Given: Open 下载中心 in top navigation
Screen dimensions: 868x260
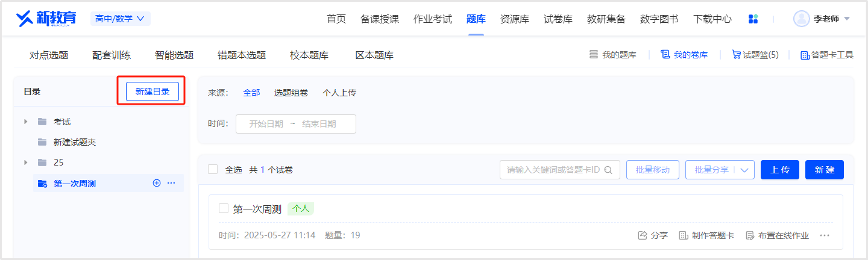Looking at the screenshot, I should (x=712, y=19).
